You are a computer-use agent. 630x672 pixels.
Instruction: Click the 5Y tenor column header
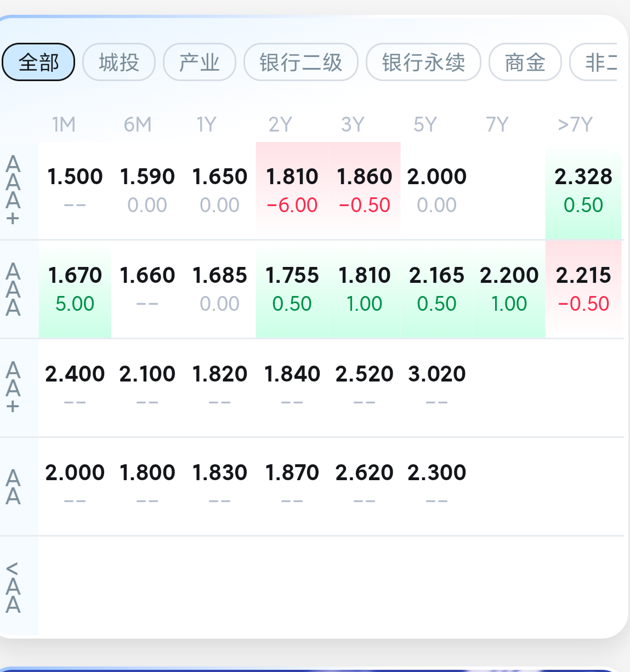[x=425, y=125]
